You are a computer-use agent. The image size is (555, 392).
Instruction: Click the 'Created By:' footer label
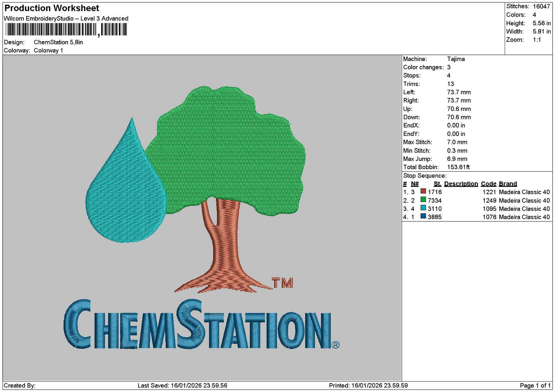pyautogui.click(x=20, y=385)
